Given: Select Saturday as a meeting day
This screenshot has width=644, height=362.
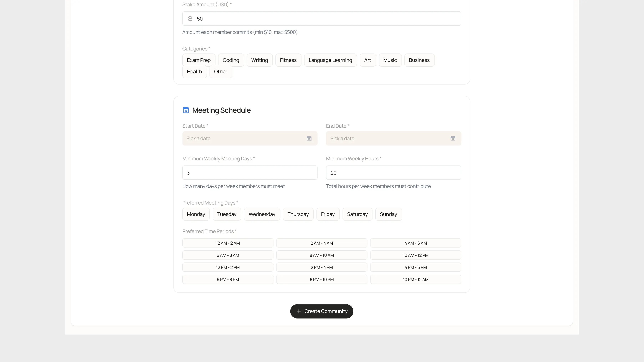Looking at the screenshot, I should 357,214.
